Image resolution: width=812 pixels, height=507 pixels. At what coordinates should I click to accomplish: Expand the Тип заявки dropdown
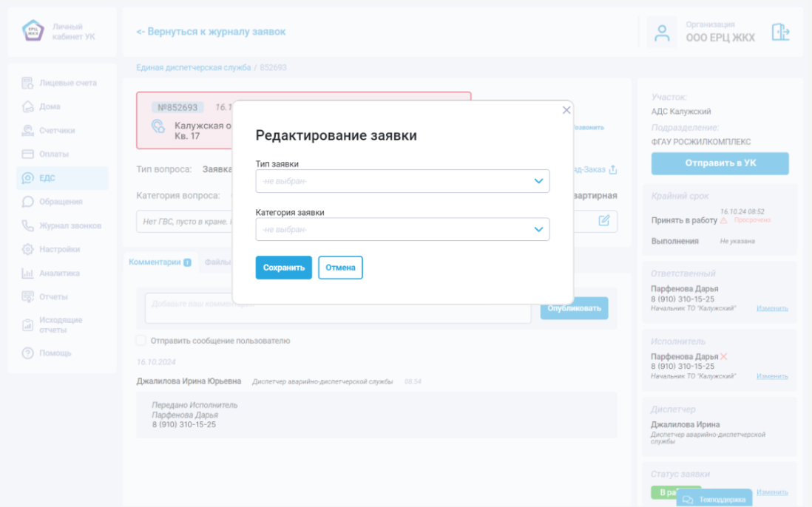pyautogui.click(x=402, y=181)
